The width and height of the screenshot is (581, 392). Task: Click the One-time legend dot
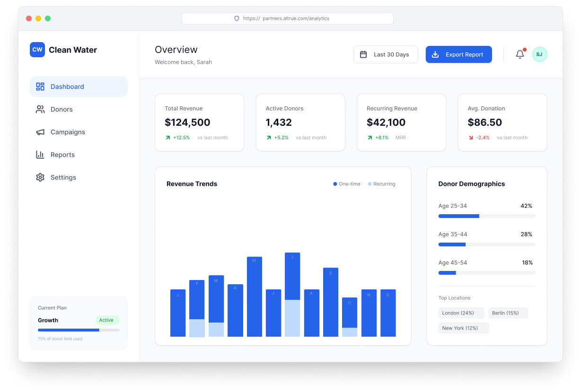[335, 184]
